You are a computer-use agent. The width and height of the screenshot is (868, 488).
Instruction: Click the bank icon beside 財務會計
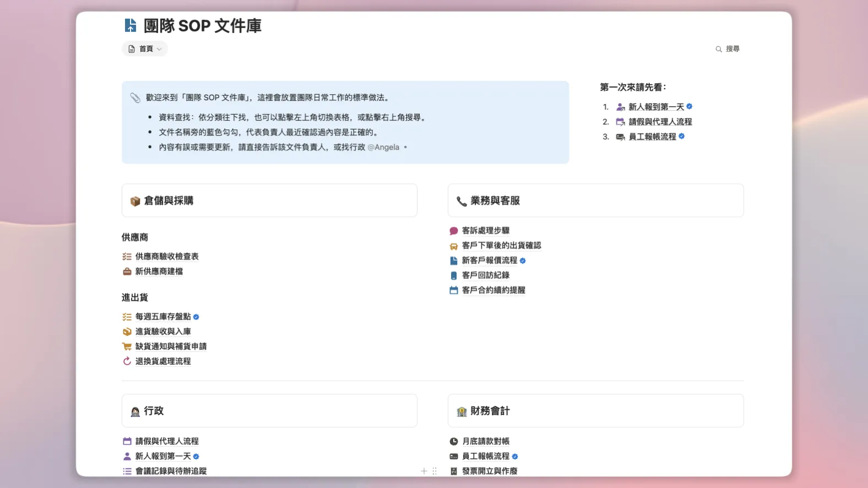pos(462,411)
